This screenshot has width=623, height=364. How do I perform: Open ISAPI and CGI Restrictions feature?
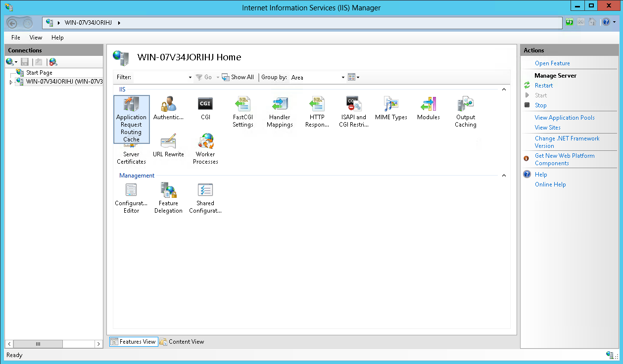(354, 112)
